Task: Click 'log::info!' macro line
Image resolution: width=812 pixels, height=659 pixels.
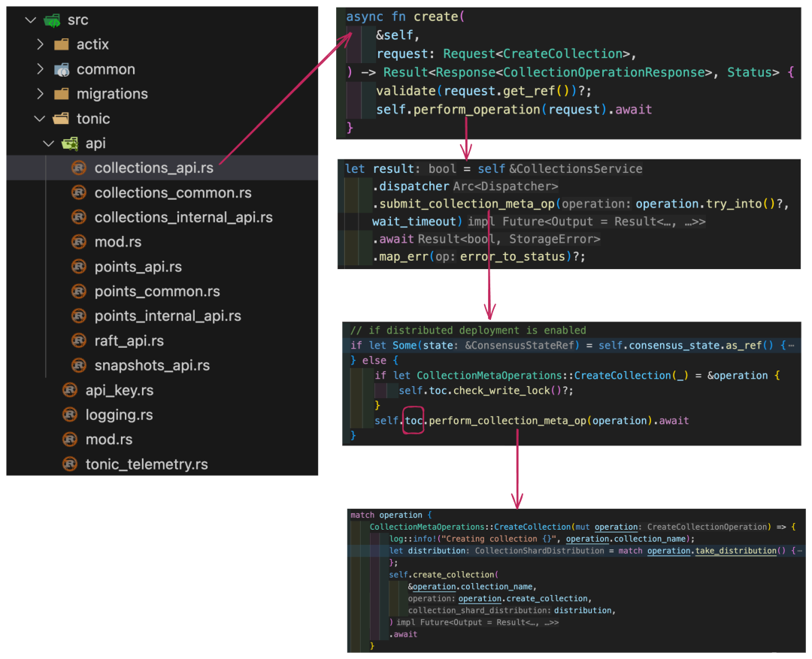Action: tap(541, 539)
